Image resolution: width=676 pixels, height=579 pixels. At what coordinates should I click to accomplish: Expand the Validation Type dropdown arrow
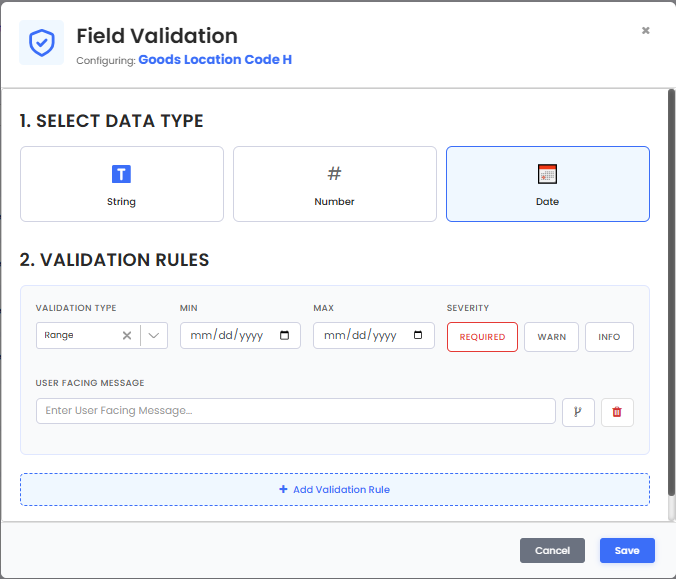[154, 335]
